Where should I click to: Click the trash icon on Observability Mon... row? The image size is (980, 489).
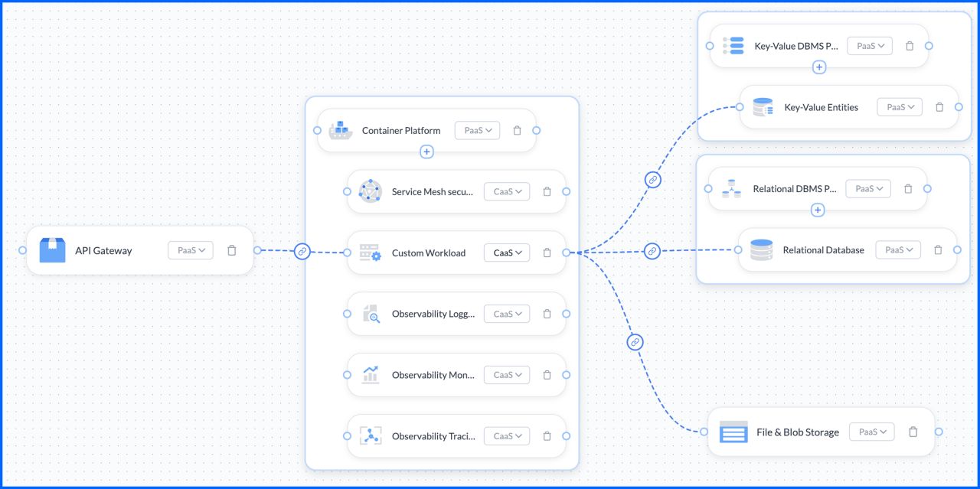coord(547,375)
